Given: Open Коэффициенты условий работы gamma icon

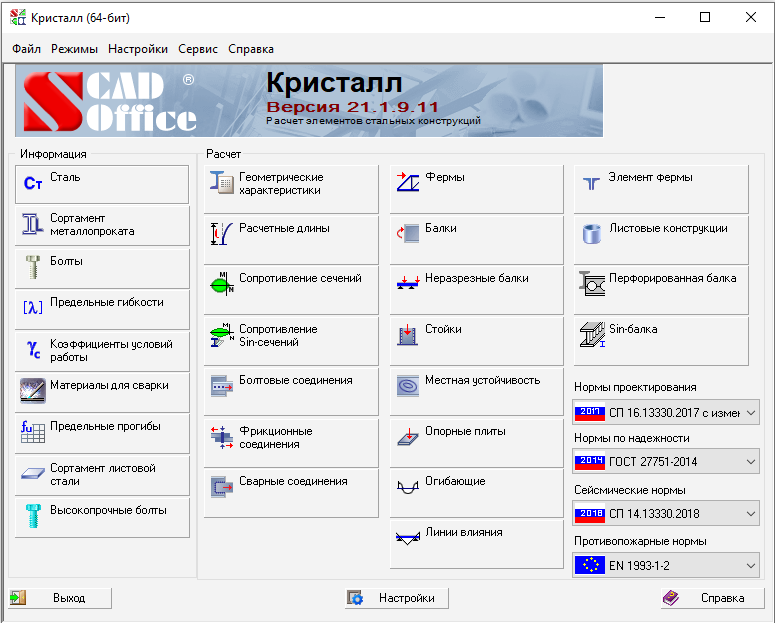Looking at the screenshot, I should (33, 350).
